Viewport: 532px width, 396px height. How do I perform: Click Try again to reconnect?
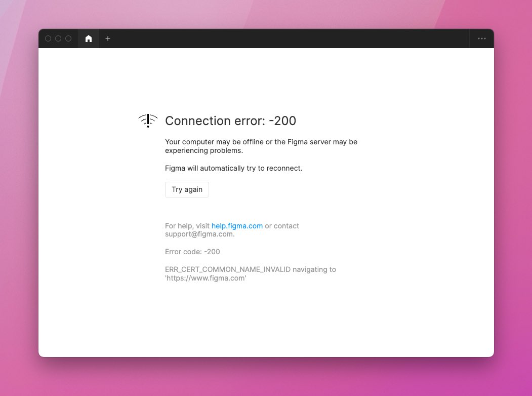(187, 189)
